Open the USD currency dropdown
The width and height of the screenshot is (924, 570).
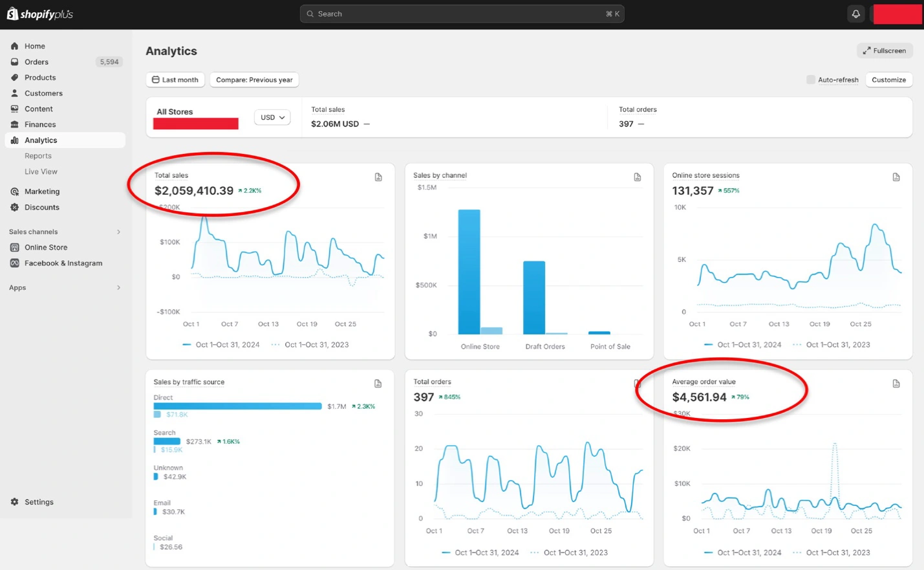click(272, 117)
